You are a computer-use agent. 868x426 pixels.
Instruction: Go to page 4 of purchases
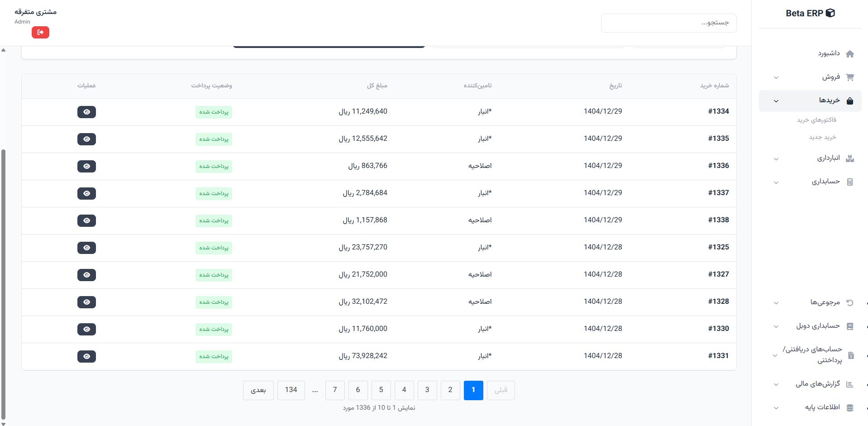click(404, 390)
